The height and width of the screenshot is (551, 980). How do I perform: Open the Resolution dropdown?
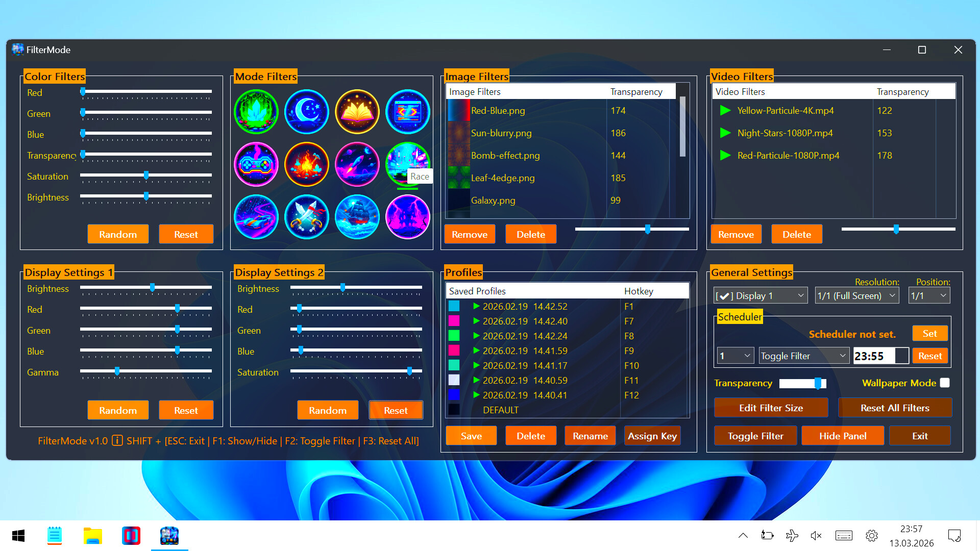[x=856, y=295]
